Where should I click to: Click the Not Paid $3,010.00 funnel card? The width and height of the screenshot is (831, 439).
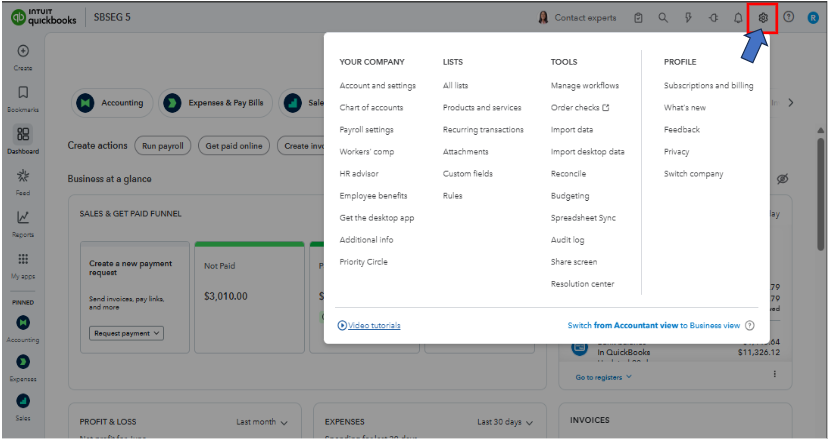pos(249,297)
